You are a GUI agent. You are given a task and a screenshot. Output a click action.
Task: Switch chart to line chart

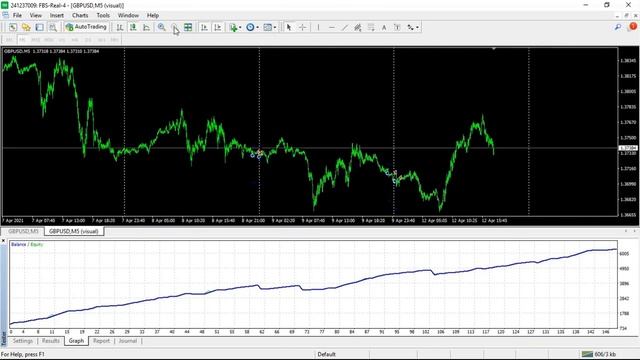(x=147, y=27)
